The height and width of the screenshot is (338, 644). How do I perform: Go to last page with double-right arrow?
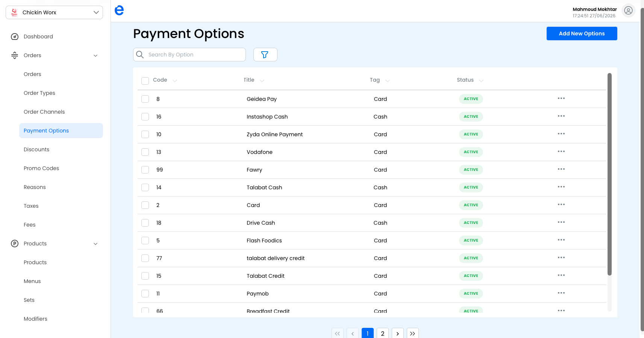(x=412, y=333)
